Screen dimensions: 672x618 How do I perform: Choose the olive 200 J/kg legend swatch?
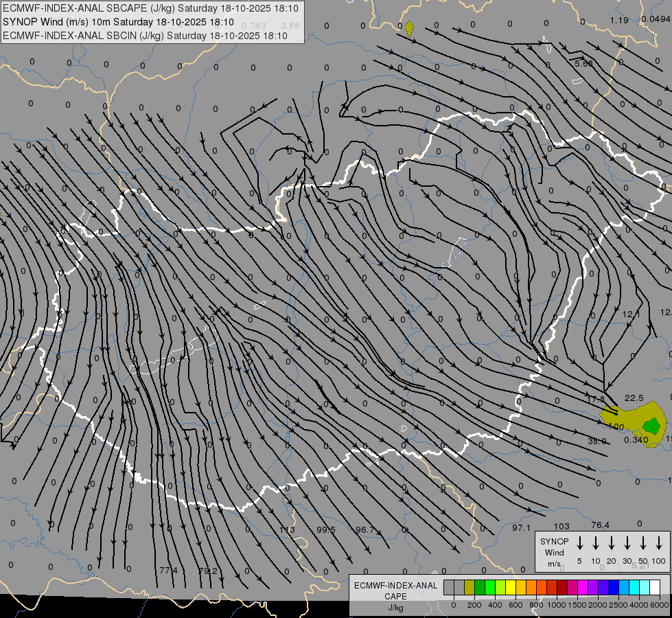pos(470,588)
